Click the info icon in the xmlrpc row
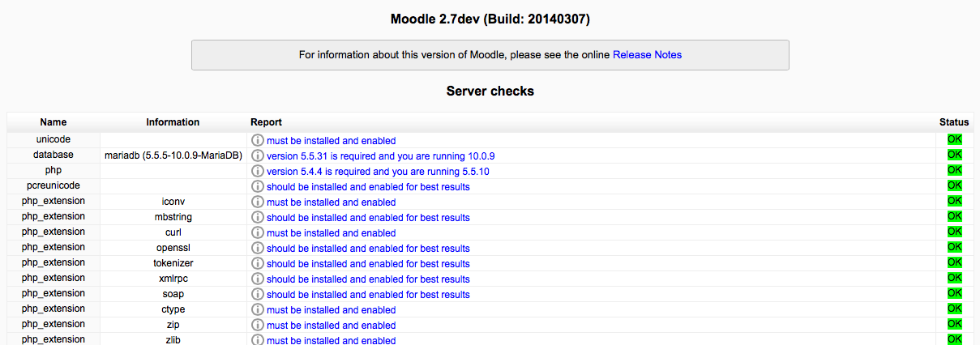Screen dimensions: 980x345 click(x=258, y=279)
